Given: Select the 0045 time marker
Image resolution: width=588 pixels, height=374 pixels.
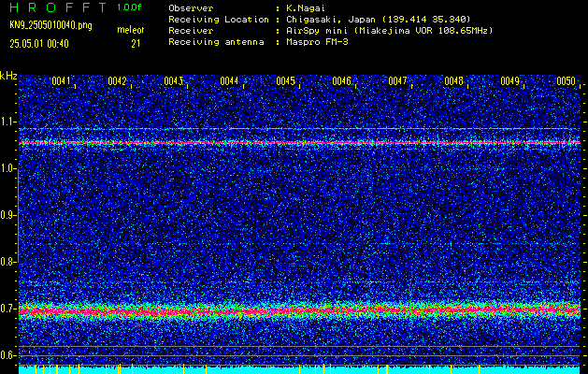Looking at the screenshot, I should [285, 81].
